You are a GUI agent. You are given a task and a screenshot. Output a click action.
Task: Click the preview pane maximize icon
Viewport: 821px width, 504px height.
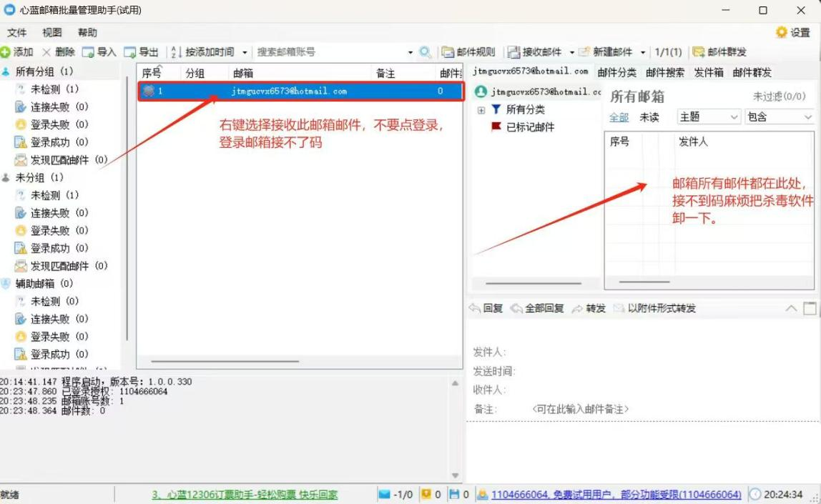point(810,308)
